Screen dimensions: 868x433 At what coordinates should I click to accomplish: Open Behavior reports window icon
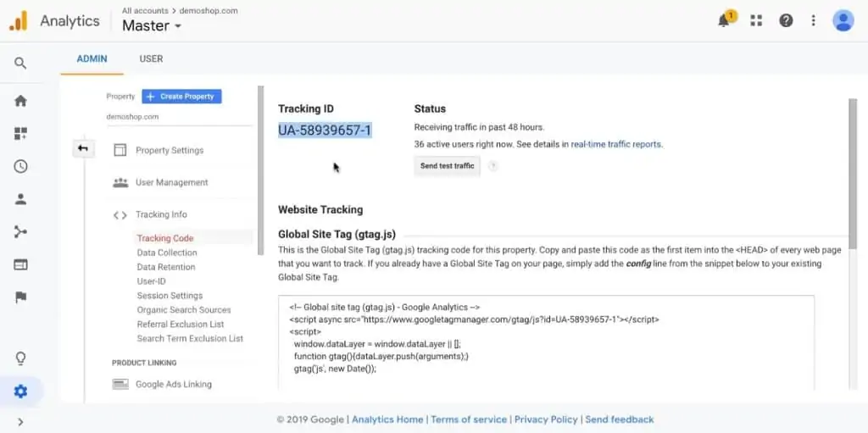(20, 264)
